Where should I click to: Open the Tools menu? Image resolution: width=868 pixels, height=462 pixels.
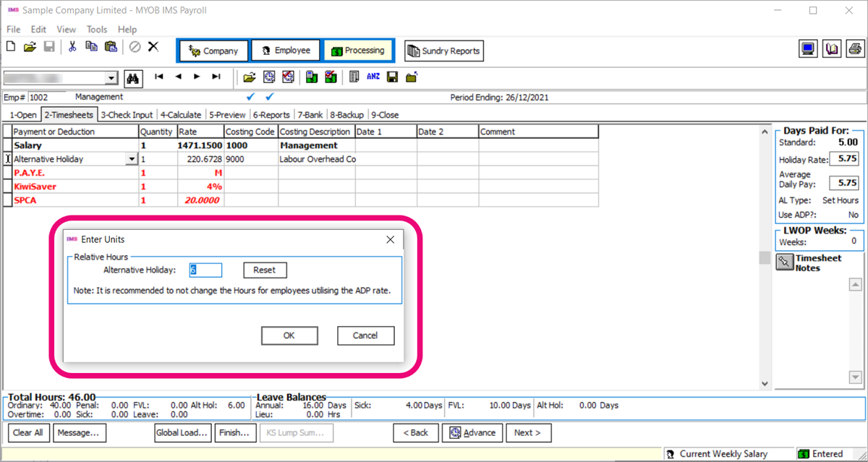coord(97,30)
